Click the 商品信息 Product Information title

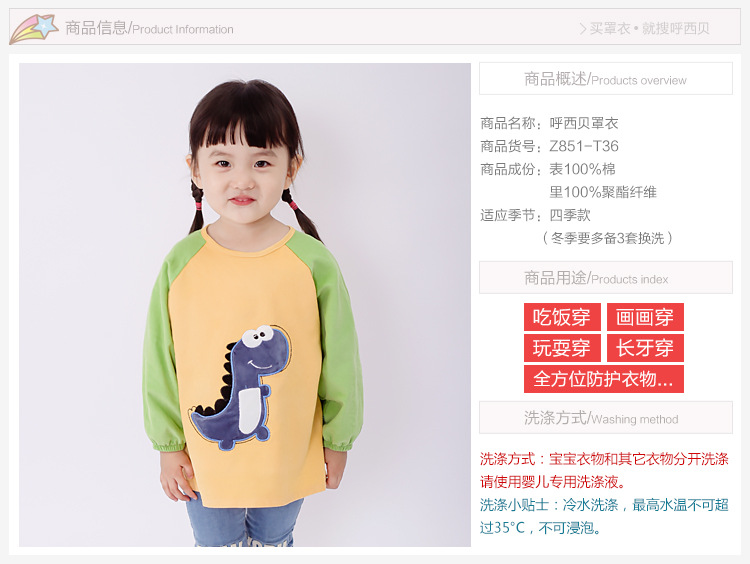click(149, 28)
